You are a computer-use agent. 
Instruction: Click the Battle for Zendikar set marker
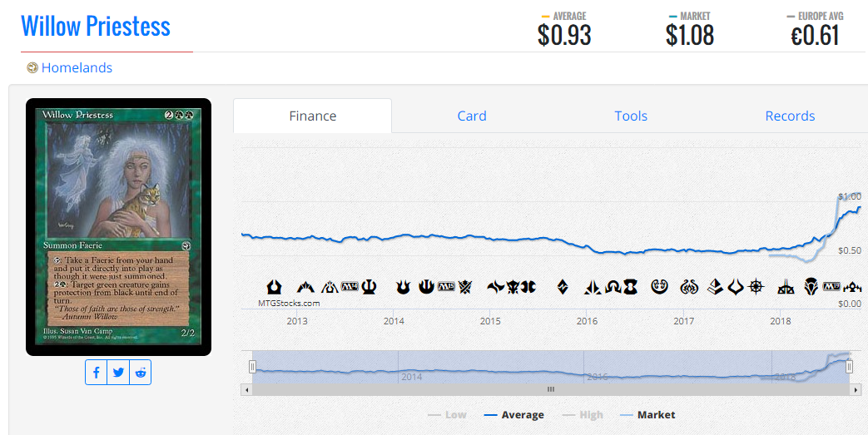point(563,287)
